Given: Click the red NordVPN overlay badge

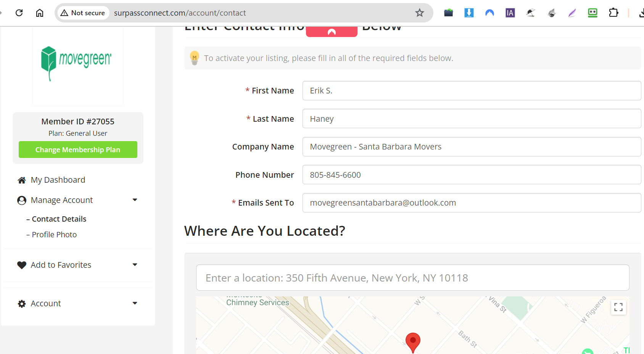Looking at the screenshot, I should (332, 31).
